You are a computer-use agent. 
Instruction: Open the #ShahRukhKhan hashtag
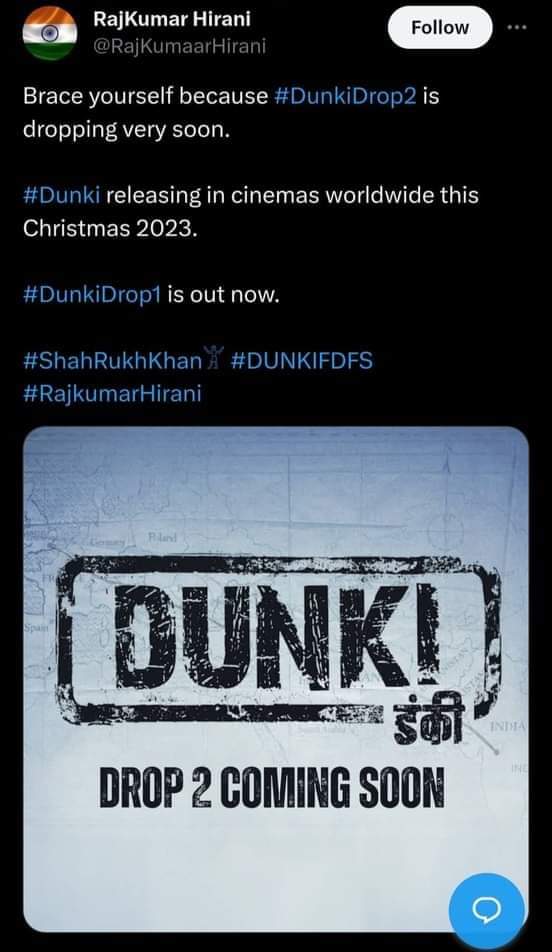(x=112, y=361)
